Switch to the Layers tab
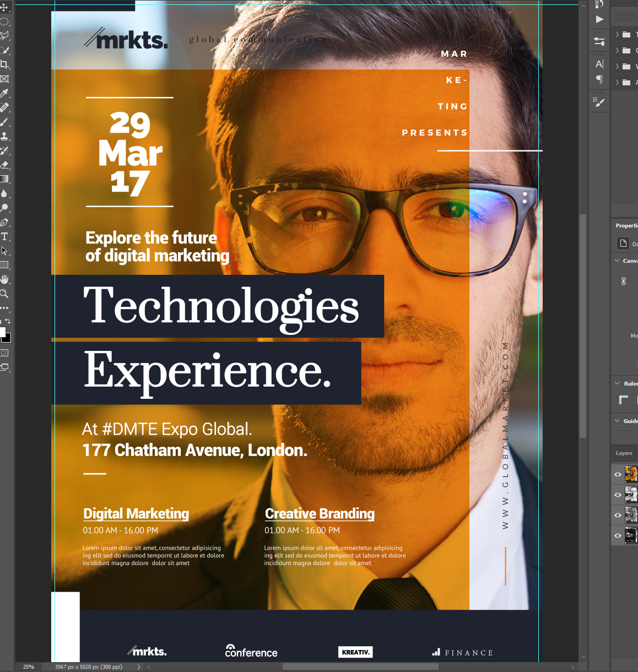Screen dimensions: 638x672 tap(624, 453)
